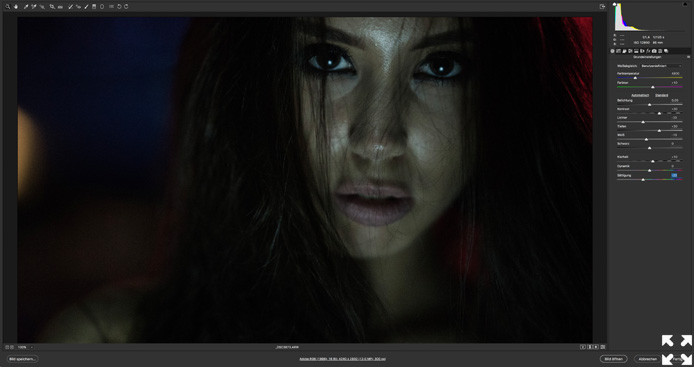Toggle highlight clipping warning in histogram
This screenshot has height=367, width=694.
(685, 4)
